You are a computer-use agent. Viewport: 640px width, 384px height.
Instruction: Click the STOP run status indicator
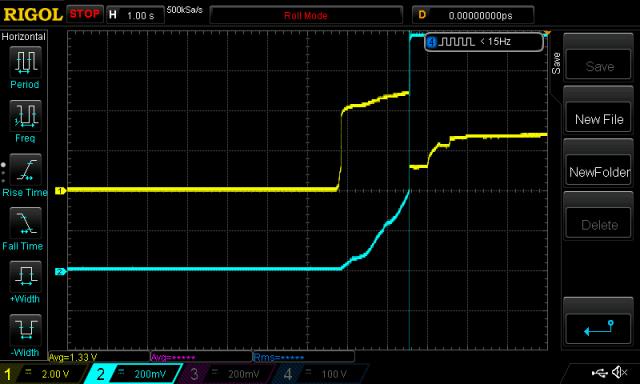coord(84,14)
